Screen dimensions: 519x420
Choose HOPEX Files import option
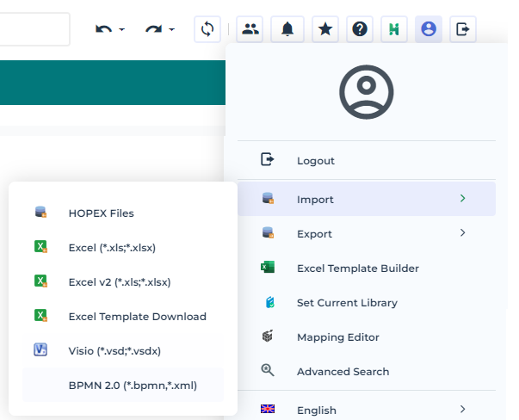pyautogui.click(x=101, y=213)
